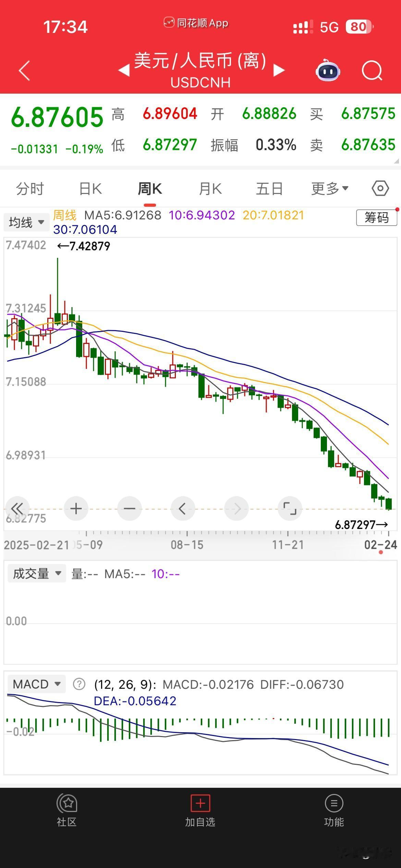The width and height of the screenshot is (401, 868).
Task: Switch to 五日 tab
Action: pyautogui.click(x=269, y=189)
